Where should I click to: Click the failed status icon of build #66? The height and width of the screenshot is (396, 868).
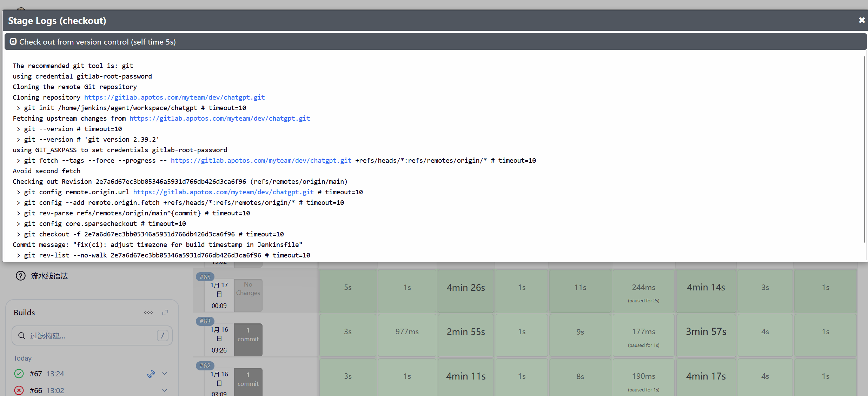[19, 390]
